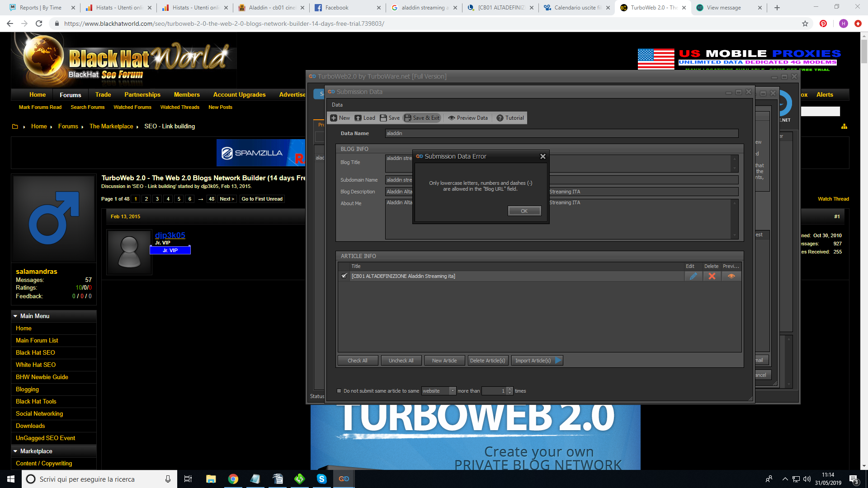
Task: Go to page 3 of the thread
Action: 157,199
